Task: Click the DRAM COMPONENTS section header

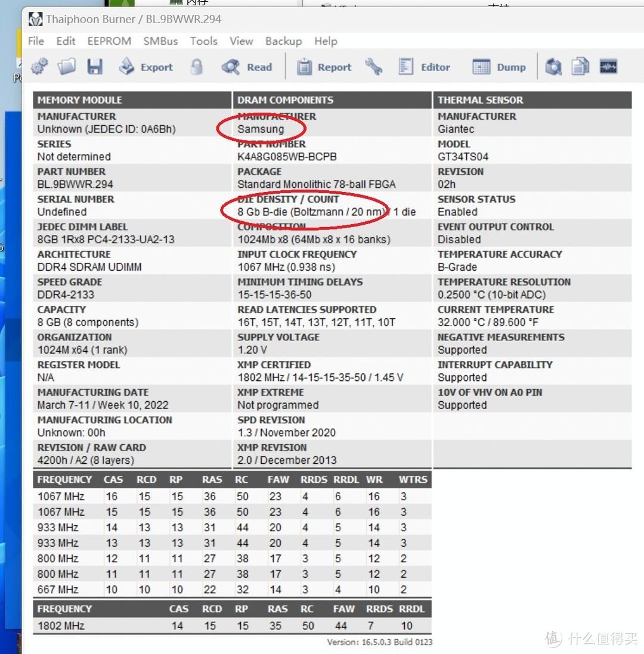Action: pyautogui.click(x=332, y=100)
